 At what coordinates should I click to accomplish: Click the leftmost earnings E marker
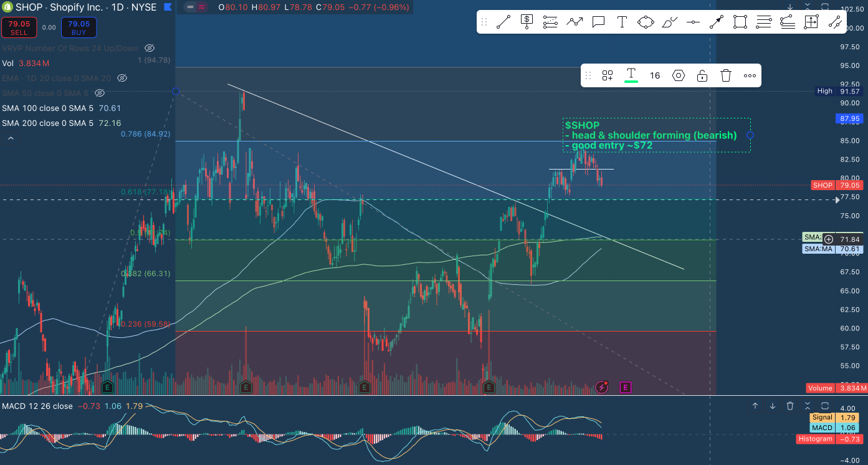[x=107, y=386]
